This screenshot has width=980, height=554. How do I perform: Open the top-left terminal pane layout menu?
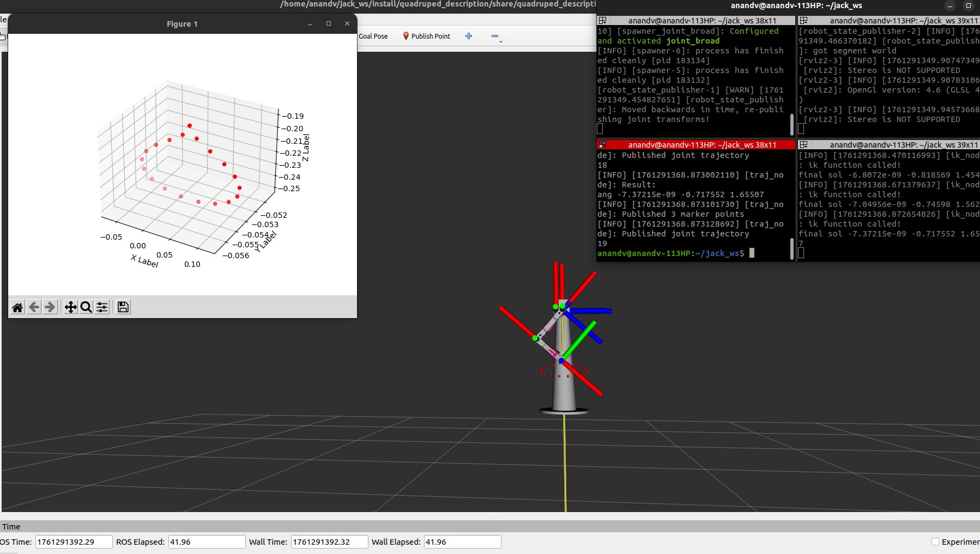click(x=603, y=21)
